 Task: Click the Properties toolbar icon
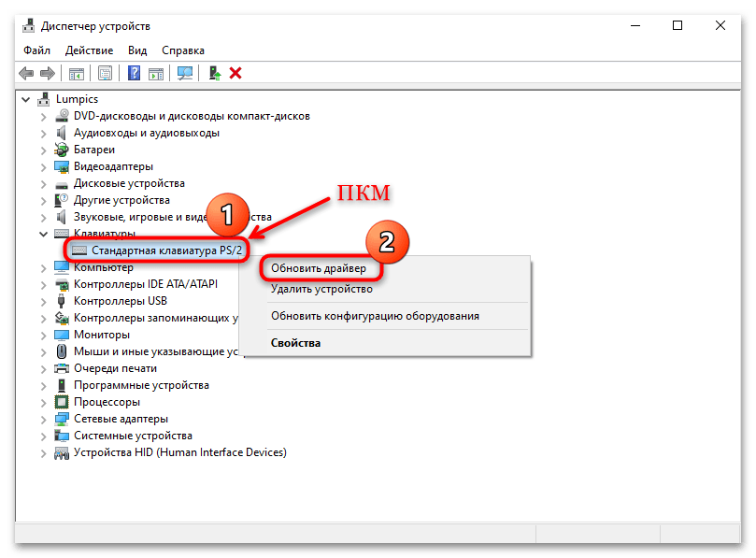click(x=106, y=73)
